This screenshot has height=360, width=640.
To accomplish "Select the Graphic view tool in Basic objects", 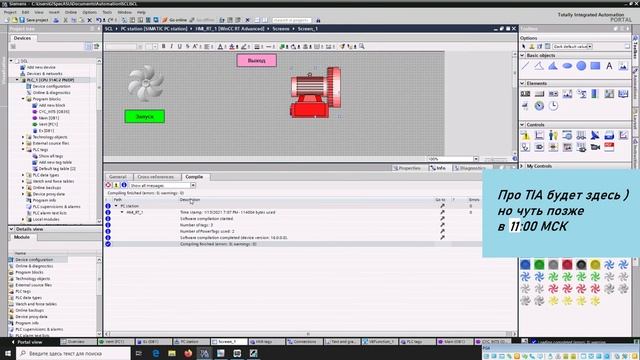I will (623, 66).
